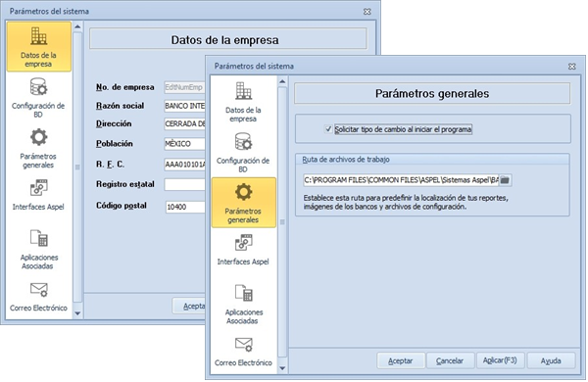588x382 pixels.
Task: Click the Registro estatal field
Action: point(184,184)
